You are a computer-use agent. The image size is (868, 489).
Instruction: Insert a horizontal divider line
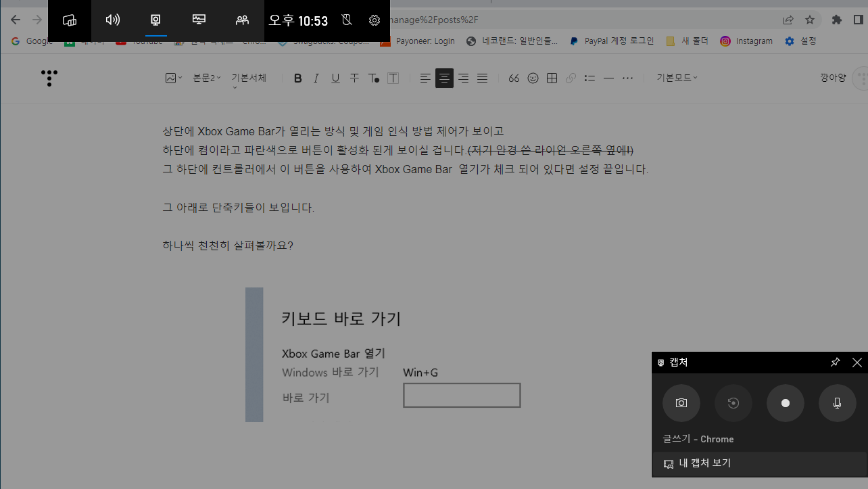tap(608, 78)
